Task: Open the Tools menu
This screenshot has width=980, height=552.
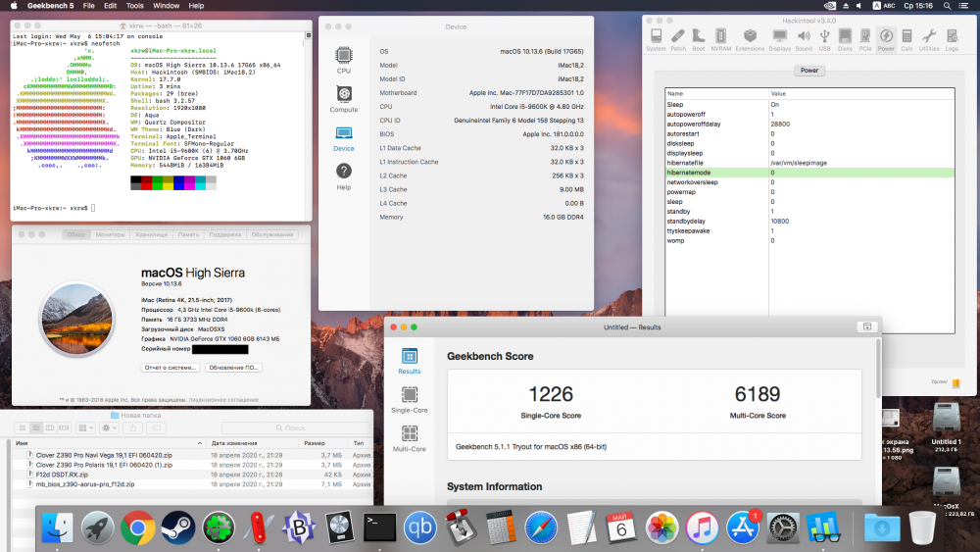Action: tap(135, 6)
